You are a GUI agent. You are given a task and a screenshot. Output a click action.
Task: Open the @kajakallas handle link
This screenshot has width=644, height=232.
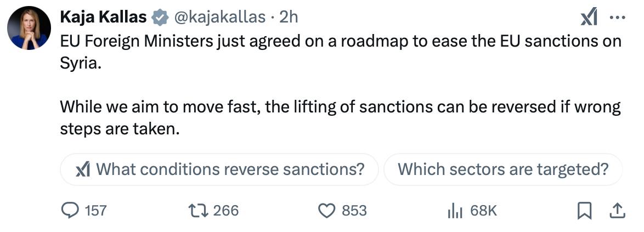[x=219, y=18]
